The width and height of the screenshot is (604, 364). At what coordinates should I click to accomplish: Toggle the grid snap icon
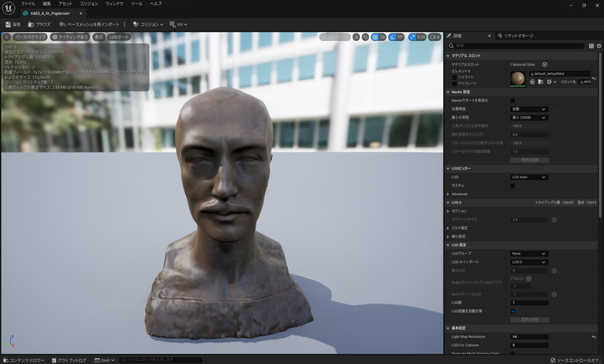[375, 37]
